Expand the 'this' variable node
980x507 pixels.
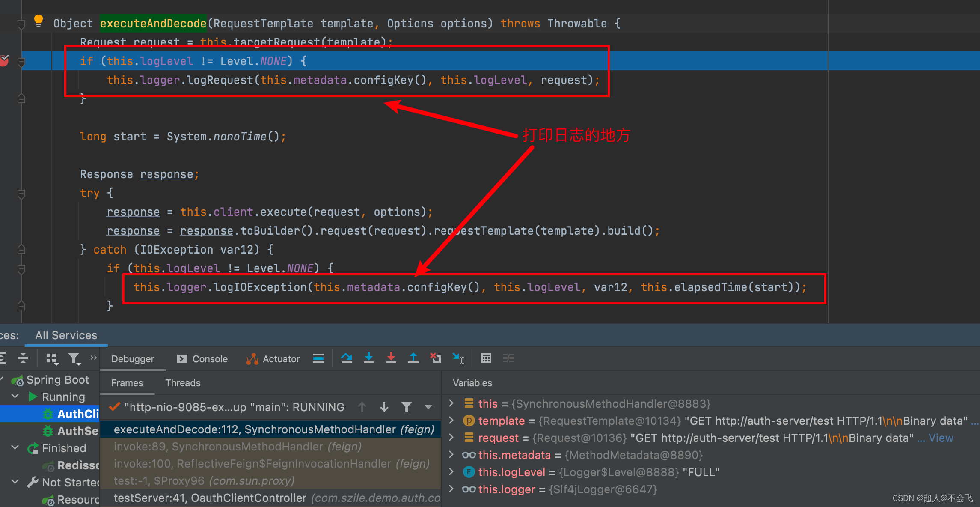click(x=451, y=403)
